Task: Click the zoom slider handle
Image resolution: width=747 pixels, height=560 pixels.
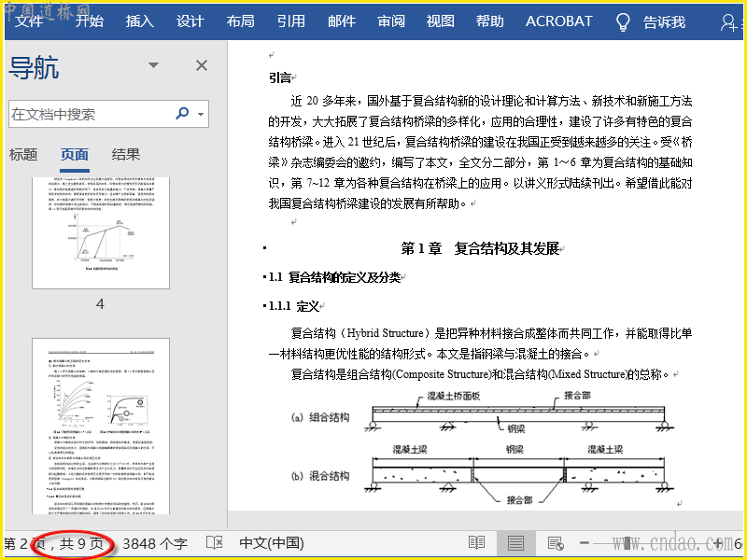Action: (x=627, y=543)
